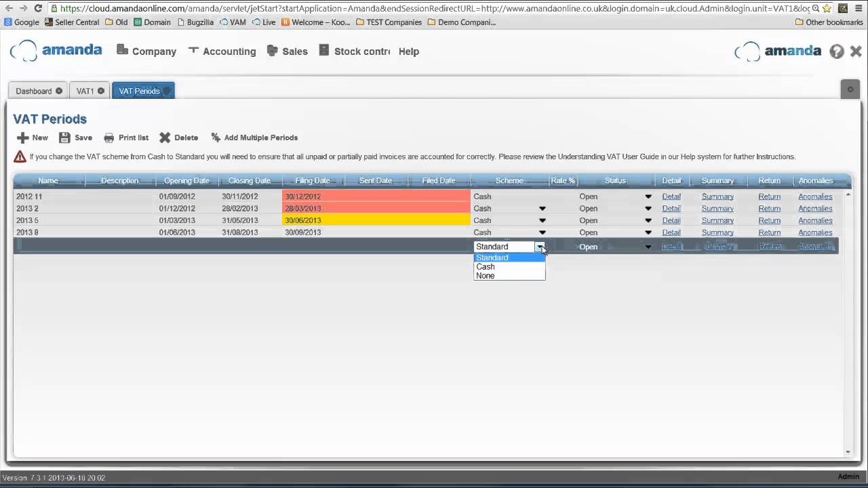Click the table's scroll down arrow
Viewport: 868px width, 488px height.
[848, 452]
